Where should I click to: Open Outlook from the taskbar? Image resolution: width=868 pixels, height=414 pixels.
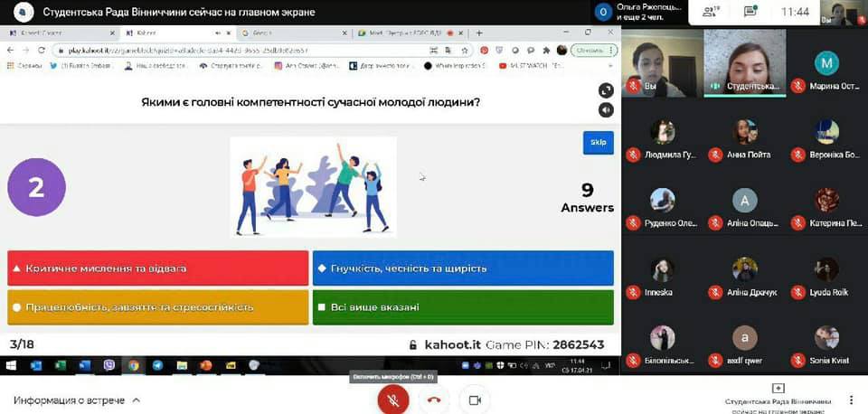[36, 365]
